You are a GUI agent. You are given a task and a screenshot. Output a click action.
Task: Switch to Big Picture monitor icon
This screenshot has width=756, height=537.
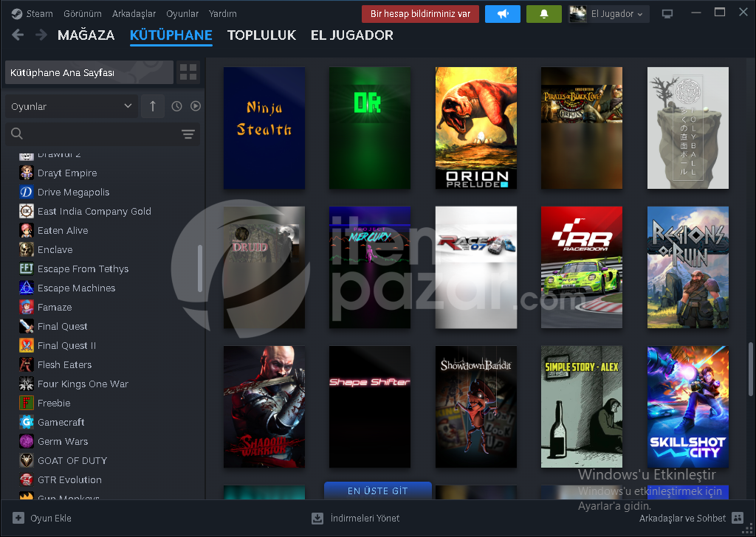(x=667, y=14)
